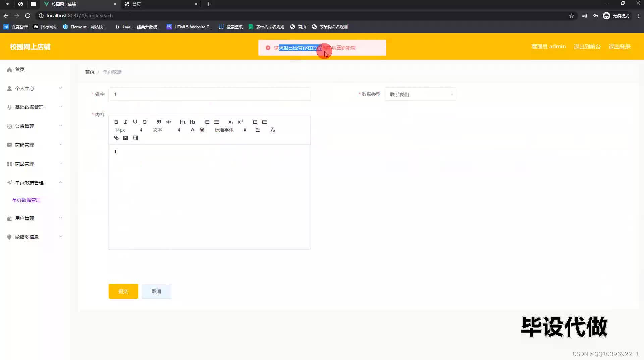Create ordered numbered list
This screenshot has height=360, width=644.
click(x=207, y=122)
